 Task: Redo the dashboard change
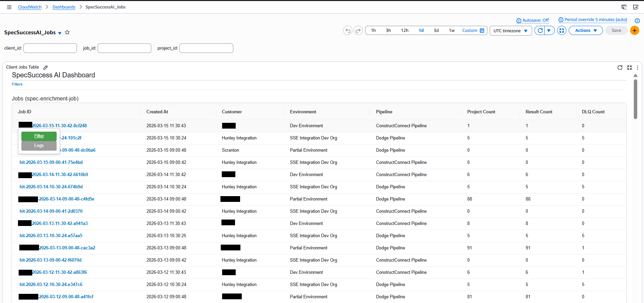point(358,31)
